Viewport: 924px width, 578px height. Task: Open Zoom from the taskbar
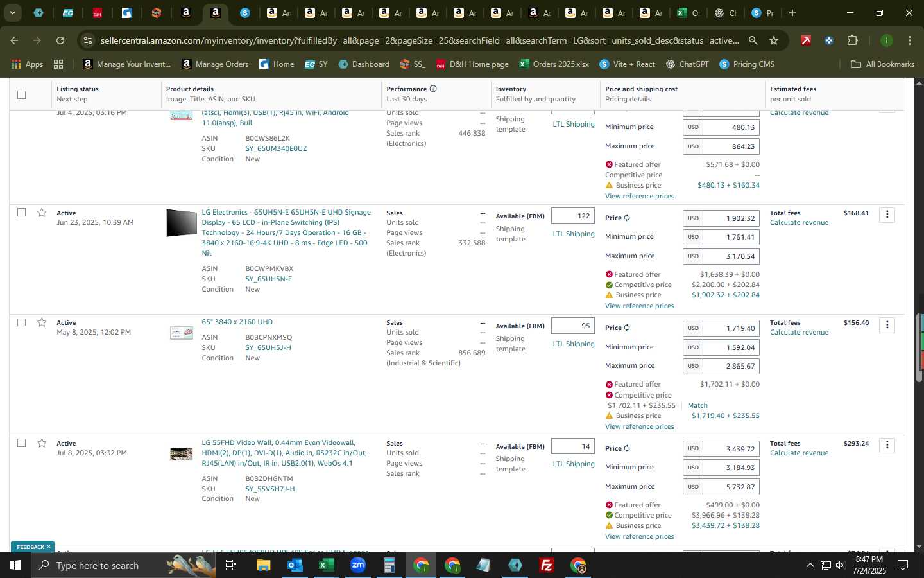(x=358, y=565)
